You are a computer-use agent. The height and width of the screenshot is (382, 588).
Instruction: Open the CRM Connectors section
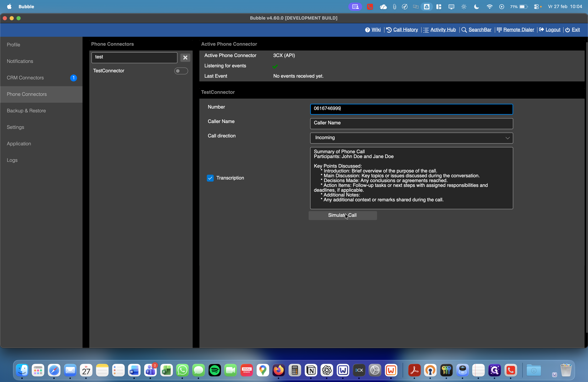point(25,78)
